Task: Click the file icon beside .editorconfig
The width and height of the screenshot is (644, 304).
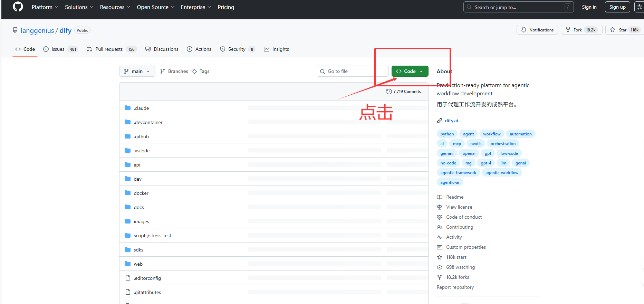Action: click(128, 278)
